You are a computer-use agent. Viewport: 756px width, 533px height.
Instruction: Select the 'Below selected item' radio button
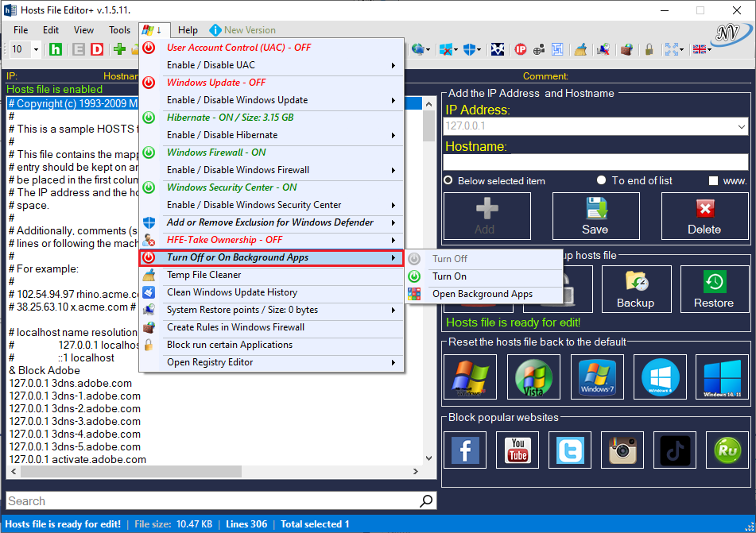tap(448, 180)
